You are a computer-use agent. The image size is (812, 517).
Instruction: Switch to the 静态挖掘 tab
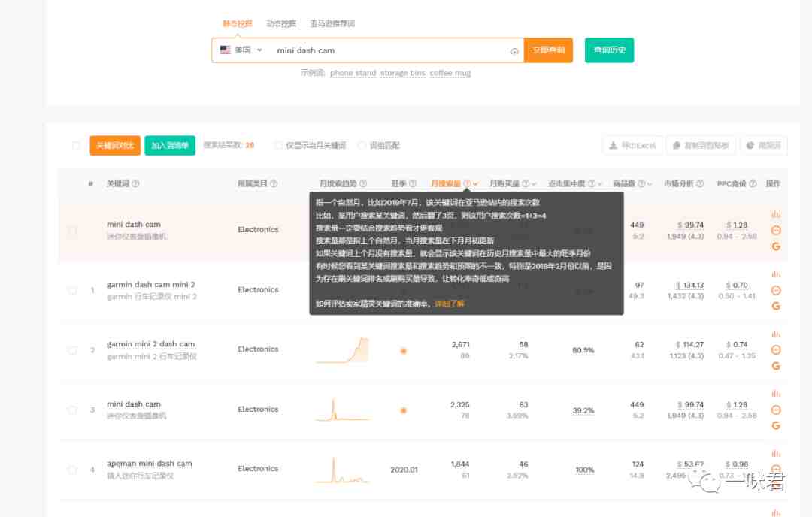[x=237, y=23]
